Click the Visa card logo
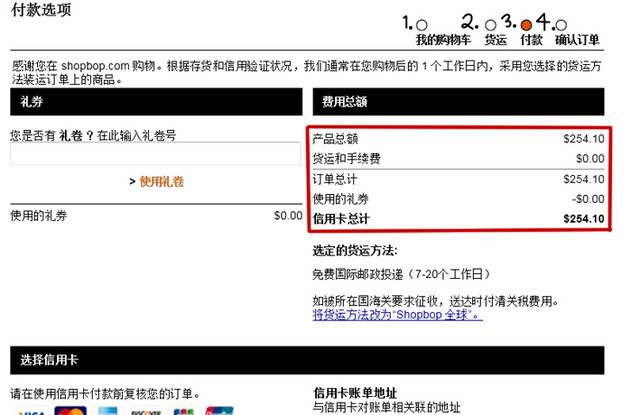Screen dimensions: 640x415 click(x=33, y=411)
